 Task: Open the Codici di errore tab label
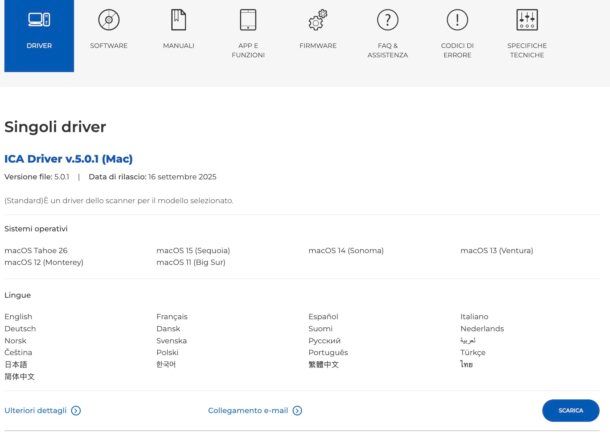click(457, 50)
